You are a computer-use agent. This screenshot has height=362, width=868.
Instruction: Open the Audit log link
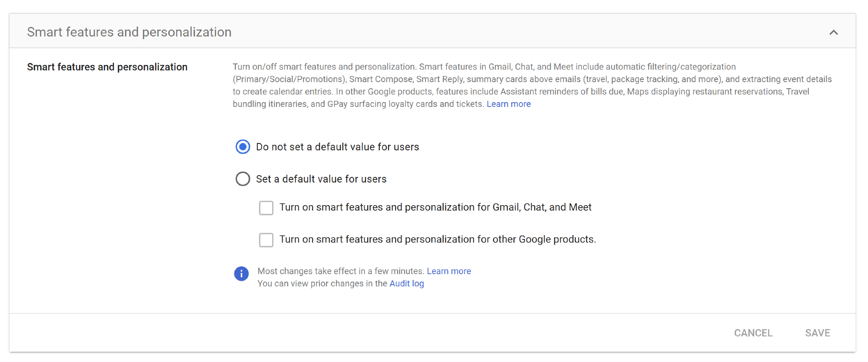pyautogui.click(x=406, y=284)
